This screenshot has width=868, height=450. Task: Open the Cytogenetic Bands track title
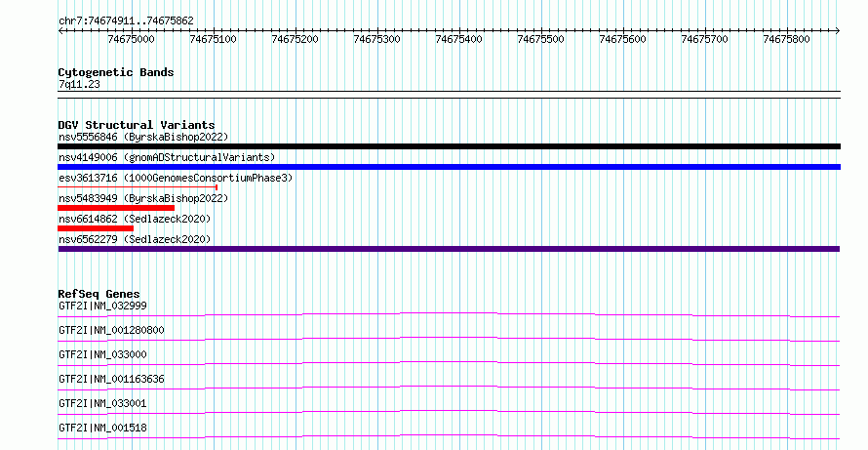116,72
